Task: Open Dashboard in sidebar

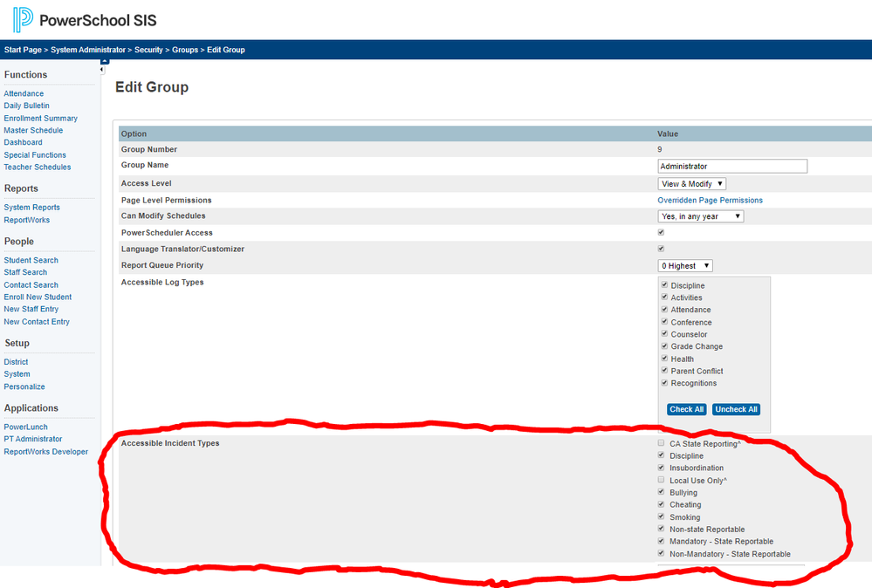Action: pos(23,142)
